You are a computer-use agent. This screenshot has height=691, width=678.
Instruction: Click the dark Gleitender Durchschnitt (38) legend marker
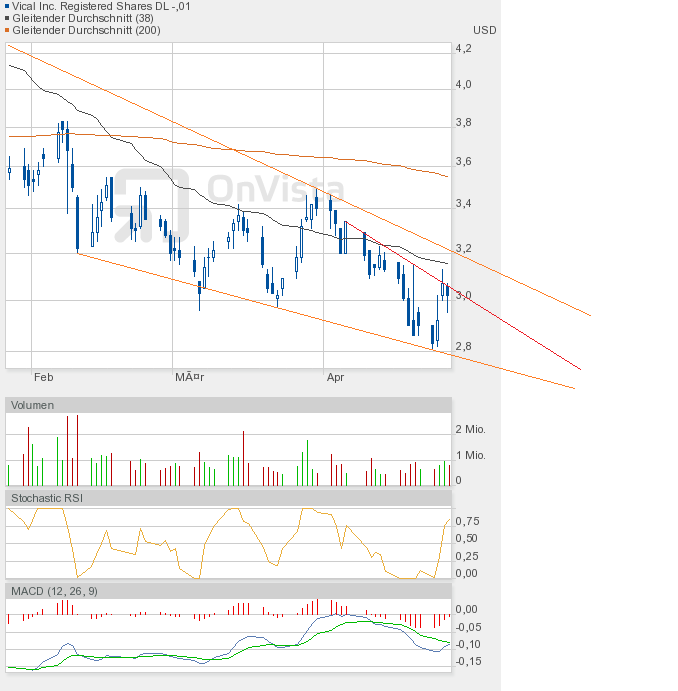tap(7, 18)
